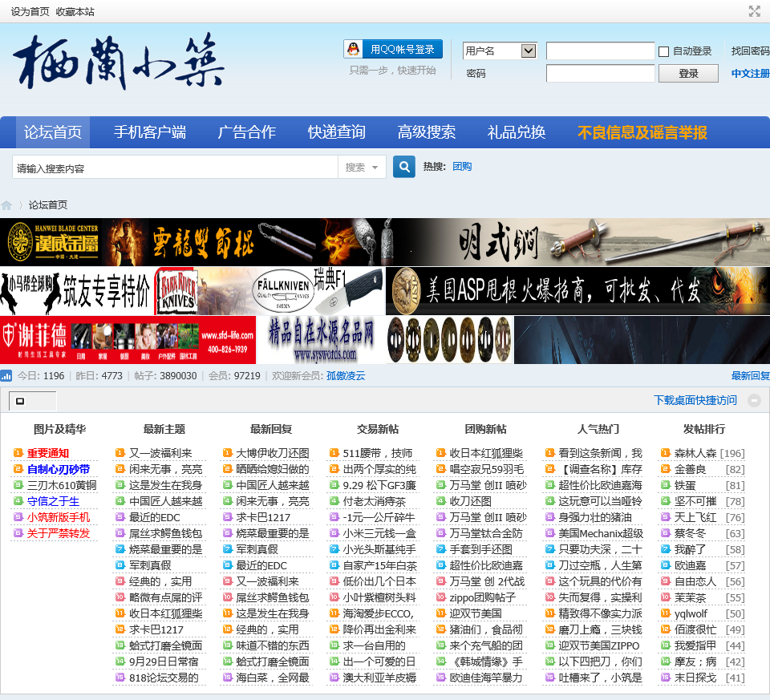Click 美国ASP甩棍 banner ad
Image resolution: width=770 pixels, height=700 pixels.
click(578, 290)
